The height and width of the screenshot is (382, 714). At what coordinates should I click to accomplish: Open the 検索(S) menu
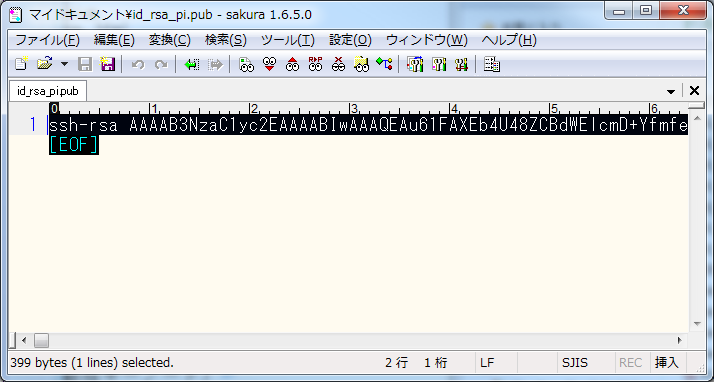(226, 40)
